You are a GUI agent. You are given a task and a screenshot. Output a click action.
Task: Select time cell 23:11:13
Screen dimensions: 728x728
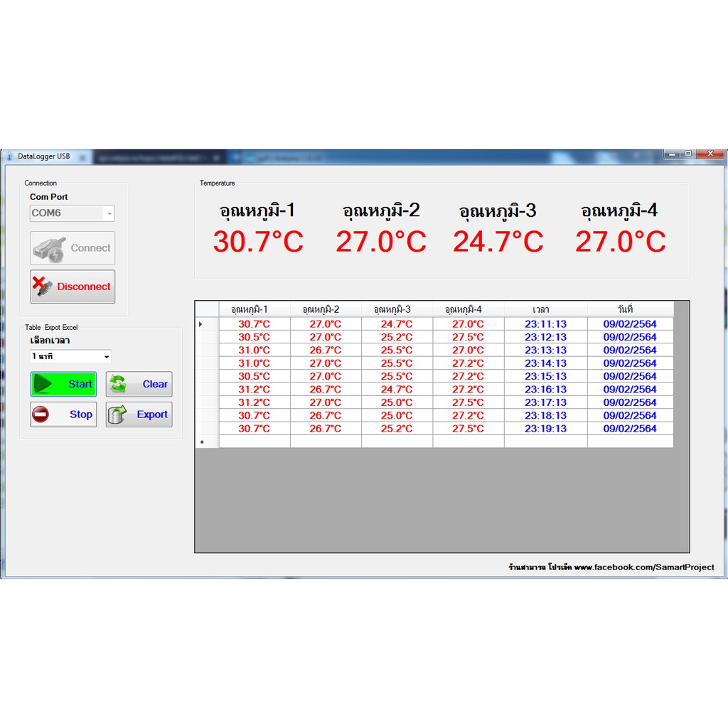click(546, 324)
